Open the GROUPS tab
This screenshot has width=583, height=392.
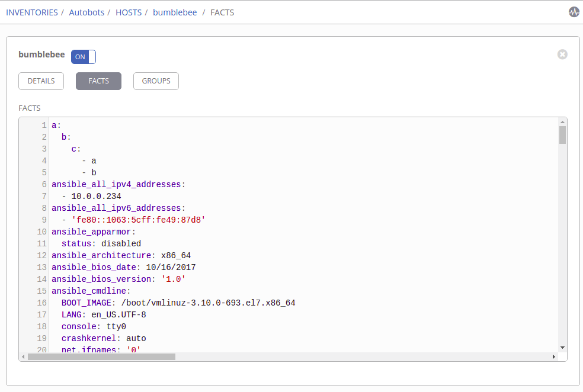coord(156,81)
